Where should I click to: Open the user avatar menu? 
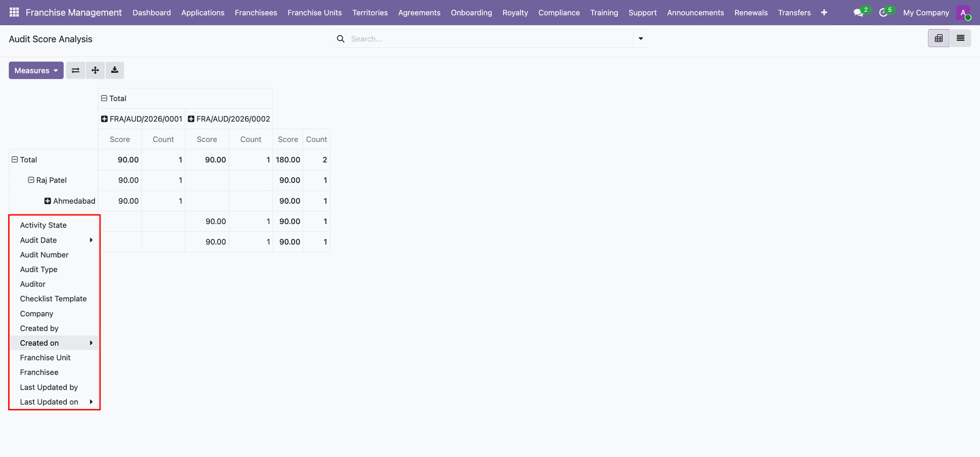point(964,13)
